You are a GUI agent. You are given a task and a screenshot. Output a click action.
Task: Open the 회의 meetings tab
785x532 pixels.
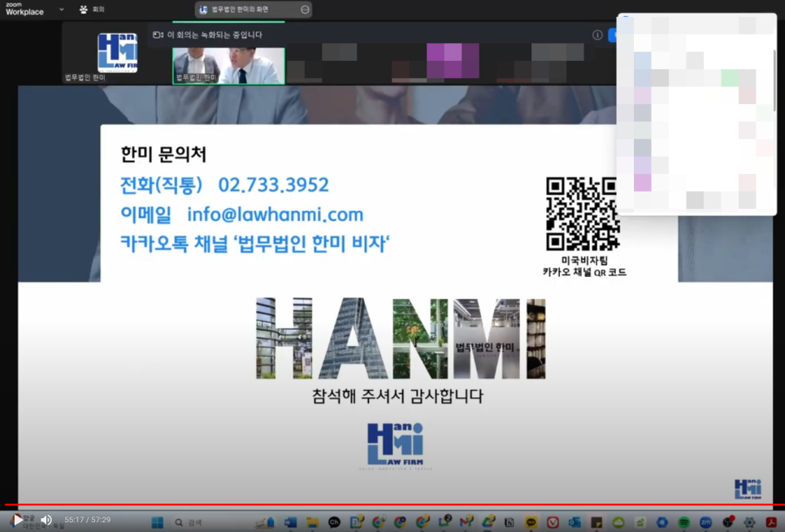(x=93, y=10)
